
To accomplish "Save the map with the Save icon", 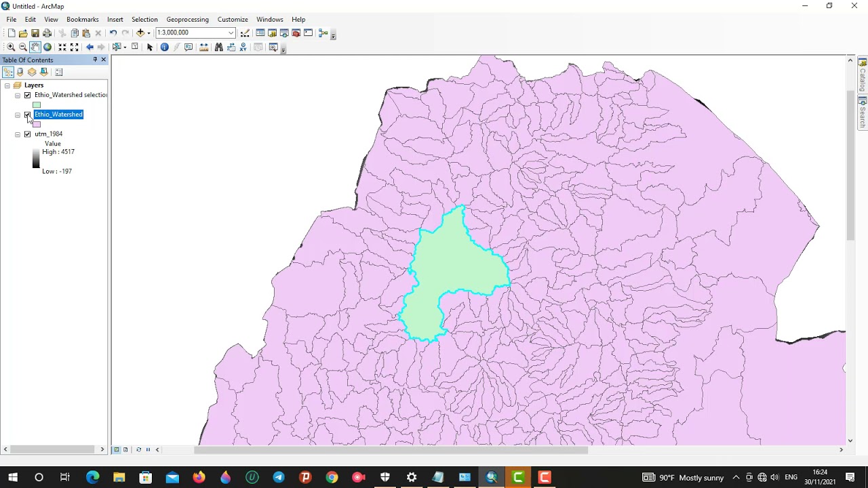I will click(x=35, y=33).
